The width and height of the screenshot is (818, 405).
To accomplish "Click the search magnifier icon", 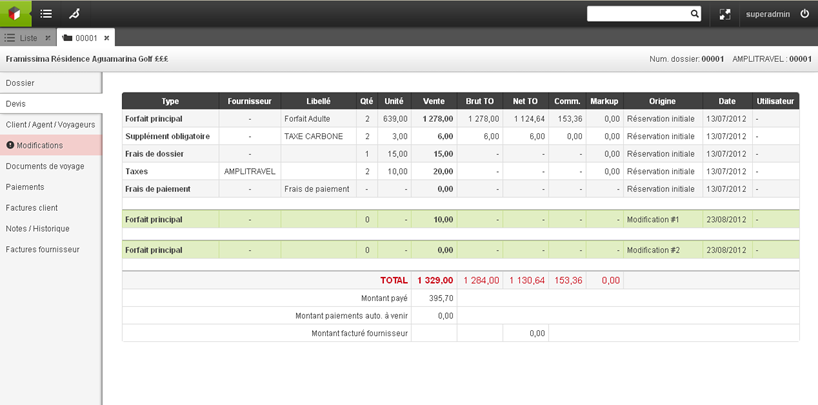I will pyautogui.click(x=695, y=14).
